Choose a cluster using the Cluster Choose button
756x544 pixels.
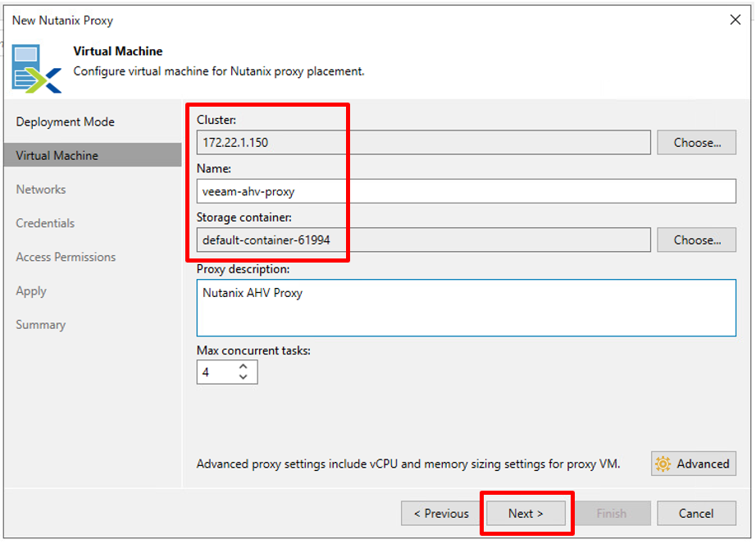[x=697, y=142]
